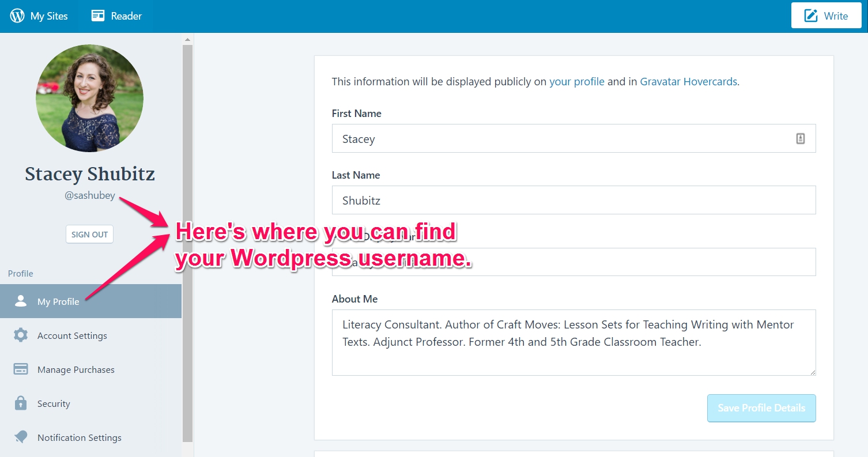Select Account Settings in sidebar
This screenshot has width=868, height=457.
pyautogui.click(x=72, y=335)
